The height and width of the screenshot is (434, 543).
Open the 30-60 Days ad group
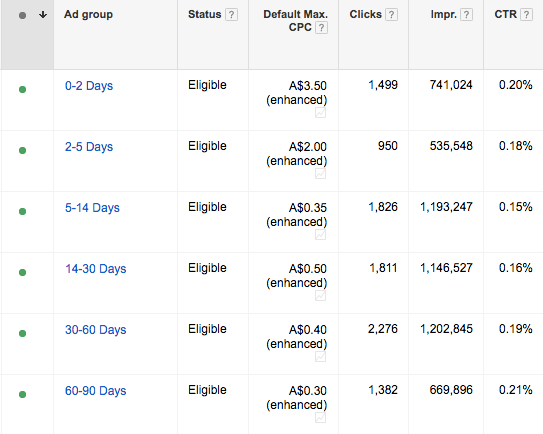point(96,329)
